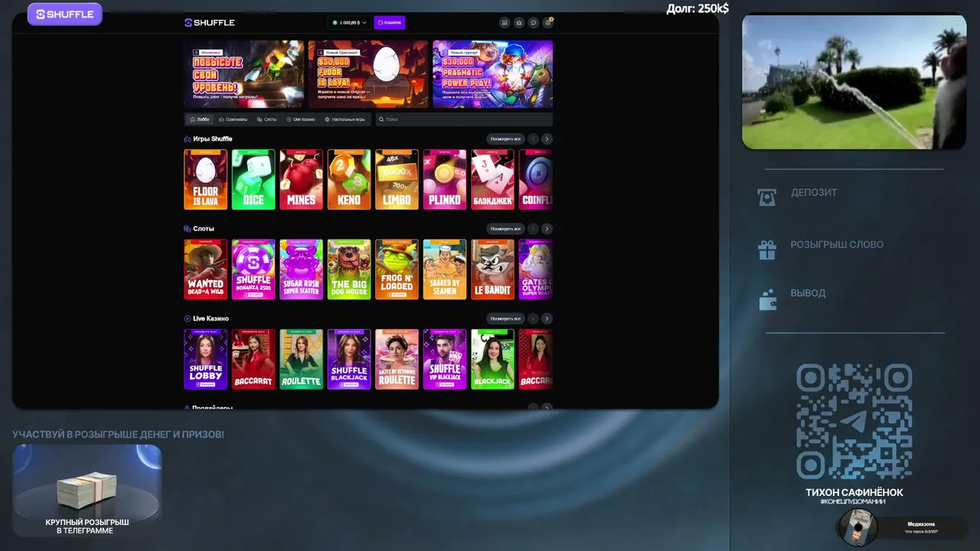This screenshot has height=551, width=980.
Task: Open the chat bubble icon in the header
Action: (x=534, y=23)
